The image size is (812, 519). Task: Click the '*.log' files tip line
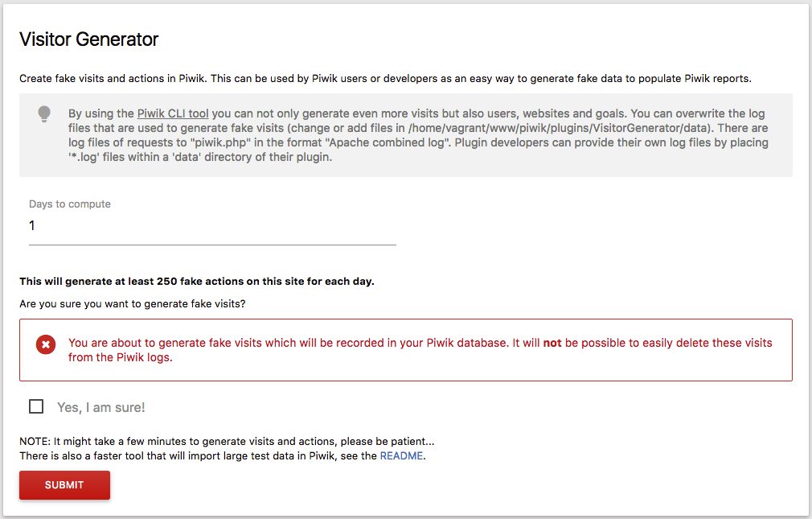(200, 157)
